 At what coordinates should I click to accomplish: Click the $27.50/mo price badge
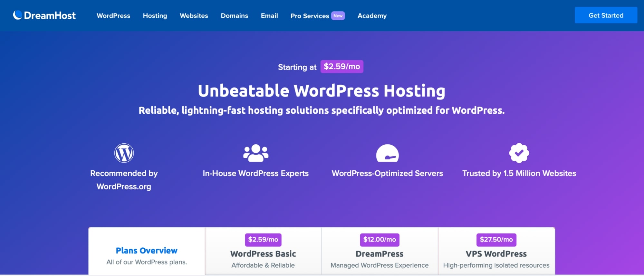tap(496, 240)
